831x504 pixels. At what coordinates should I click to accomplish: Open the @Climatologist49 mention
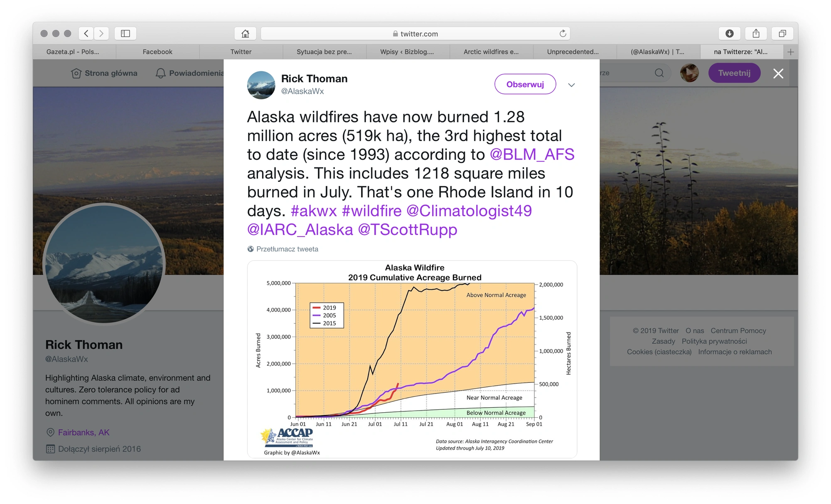pos(469,211)
